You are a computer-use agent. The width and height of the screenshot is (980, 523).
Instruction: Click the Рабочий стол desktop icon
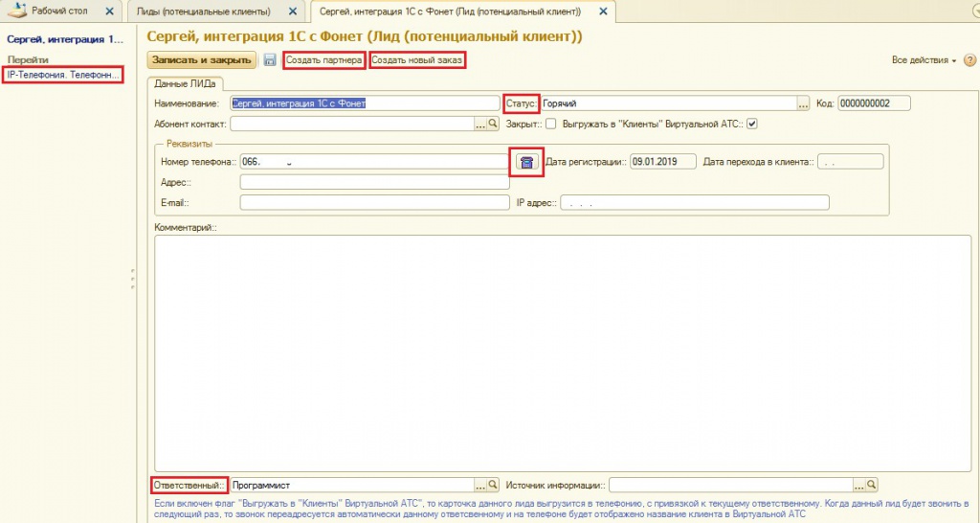tap(17, 11)
